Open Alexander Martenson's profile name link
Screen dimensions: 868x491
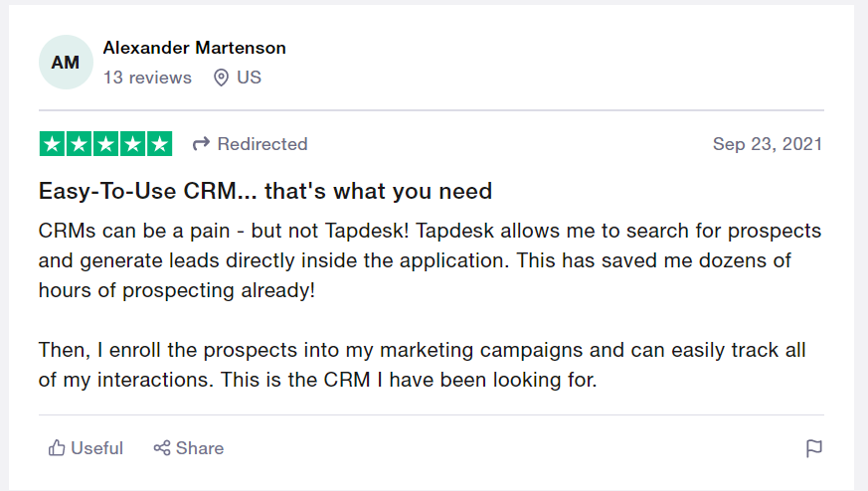195,48
